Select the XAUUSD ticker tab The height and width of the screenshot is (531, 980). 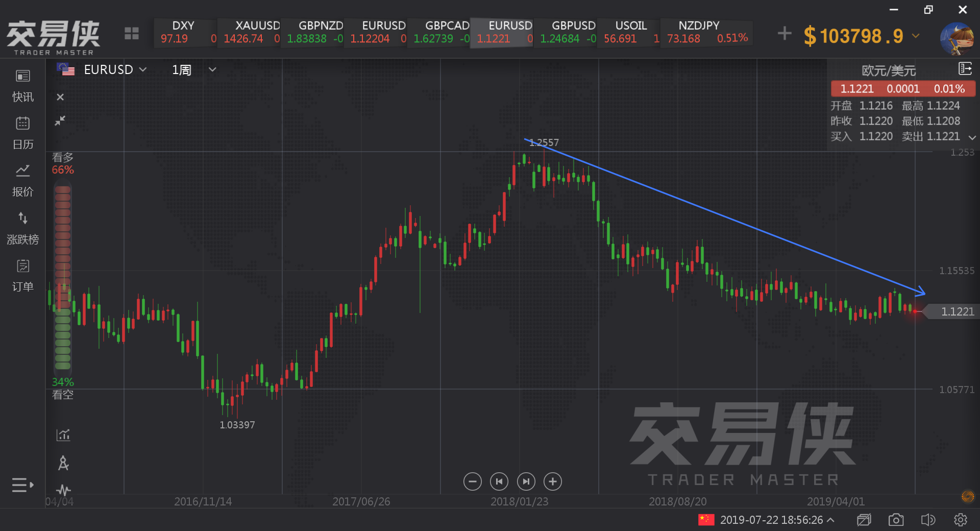(x=249, y=33)
